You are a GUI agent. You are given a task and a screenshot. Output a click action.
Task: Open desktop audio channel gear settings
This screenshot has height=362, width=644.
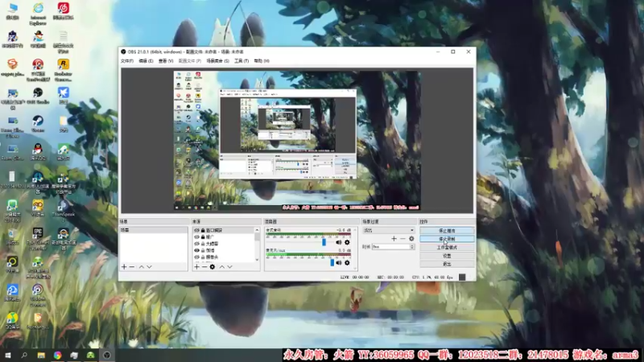347,242
